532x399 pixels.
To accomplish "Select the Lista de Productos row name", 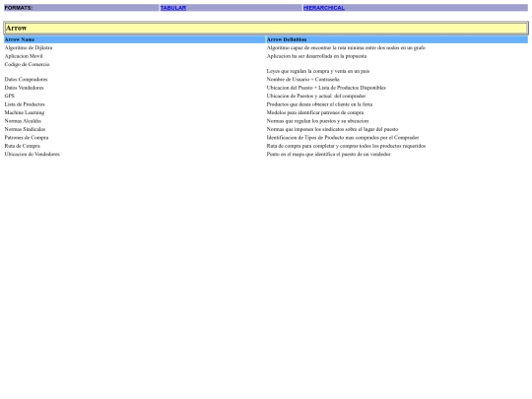I will pos(25,104).
